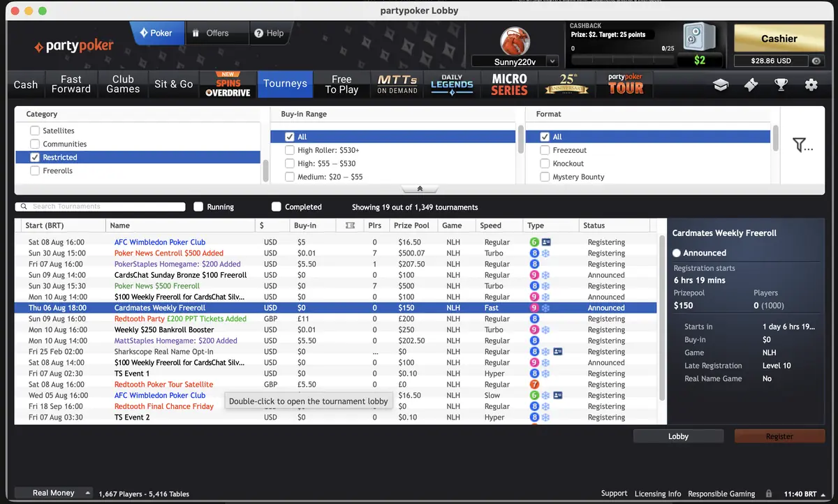Click the real-name card icon in the Sharkscope row
This screenshot has height=504, width=838.
point(558,352)
